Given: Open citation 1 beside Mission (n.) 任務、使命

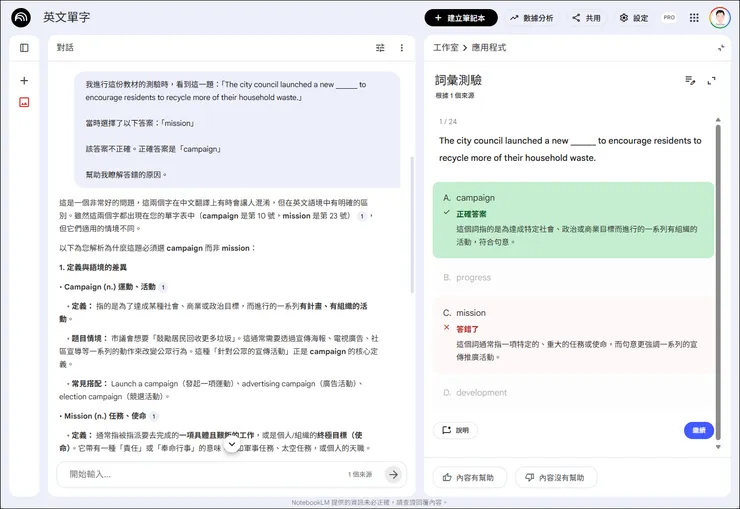Looking at the screenshot, I should click(x=153, y=416).
